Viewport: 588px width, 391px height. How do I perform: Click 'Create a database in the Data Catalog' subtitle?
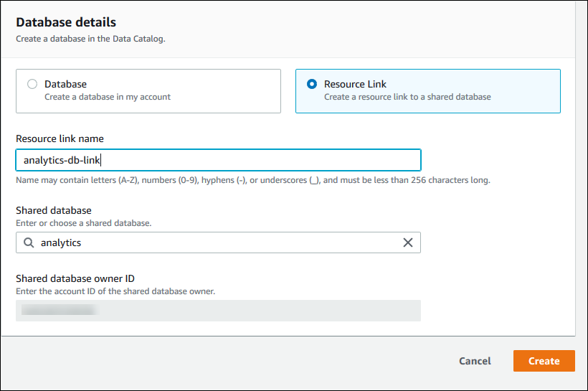pyautogui.click(x=90, y=39)
